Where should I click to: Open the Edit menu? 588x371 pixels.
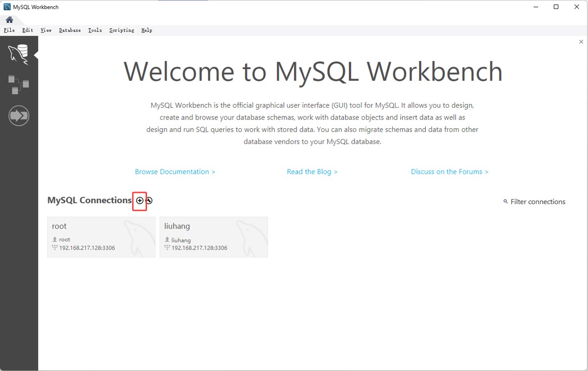point(27,30)
